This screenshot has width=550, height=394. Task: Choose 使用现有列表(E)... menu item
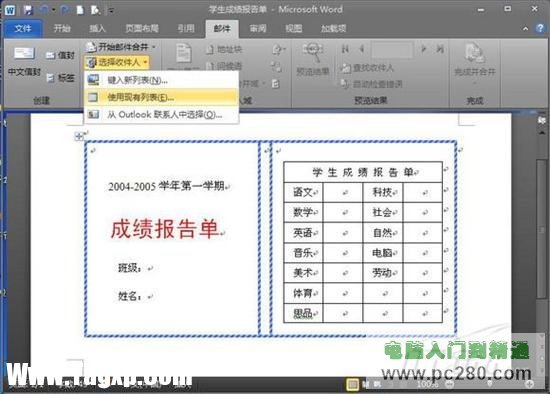click(x=162, y=97)
